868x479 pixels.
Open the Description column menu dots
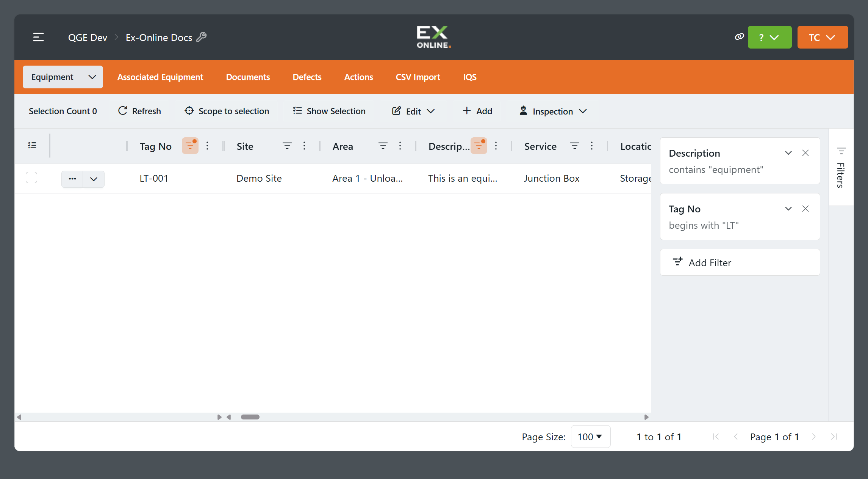pyautogui.click(x=496, y=146)
